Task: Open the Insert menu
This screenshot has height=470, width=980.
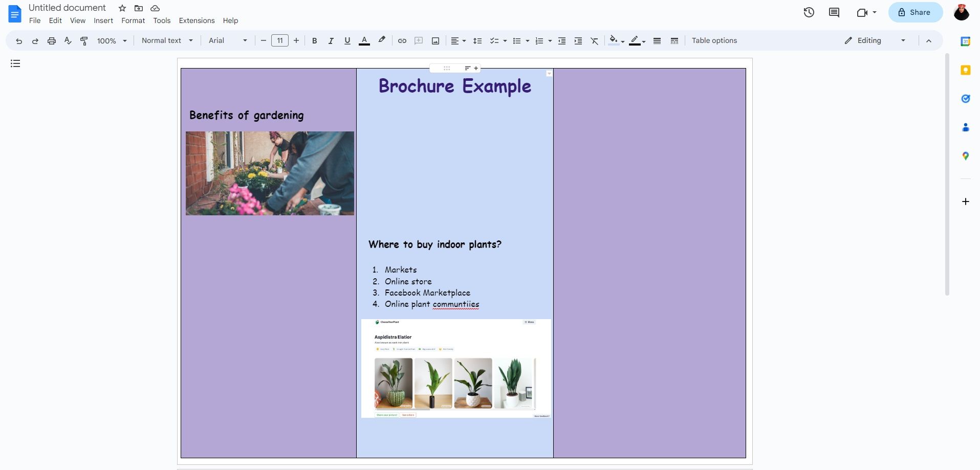Action: point(103,20)
